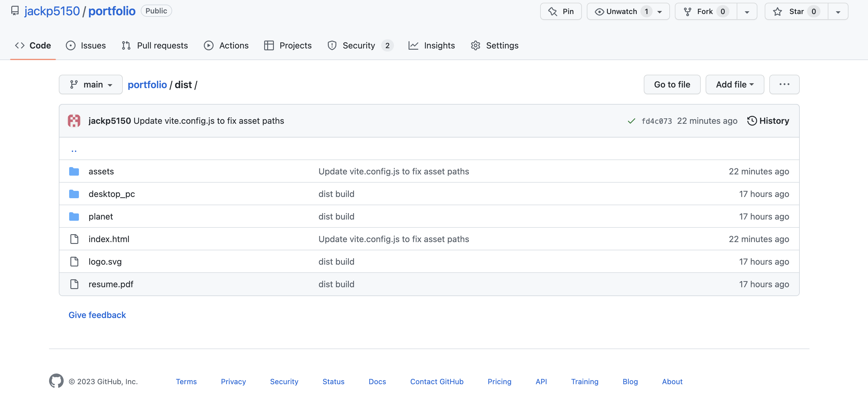Open the Terms footer link
Viewport: 868px width, 404px height.
(186, 381)
